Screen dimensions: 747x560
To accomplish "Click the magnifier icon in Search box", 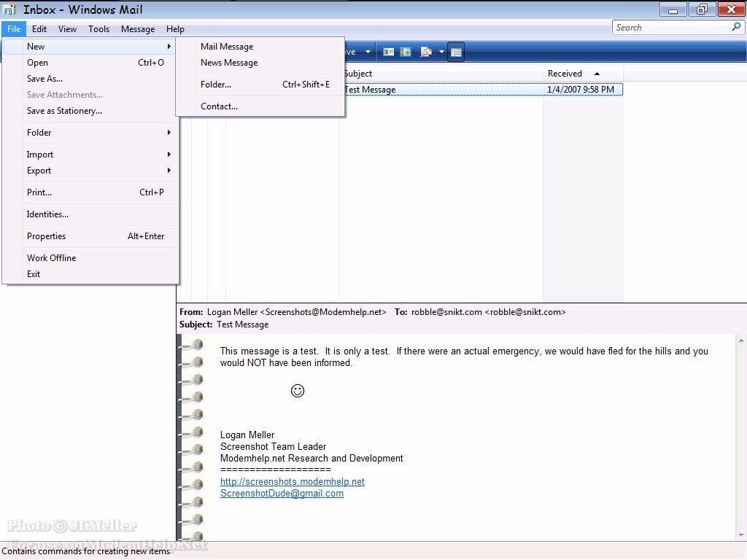I will click(x=736, y=27).
